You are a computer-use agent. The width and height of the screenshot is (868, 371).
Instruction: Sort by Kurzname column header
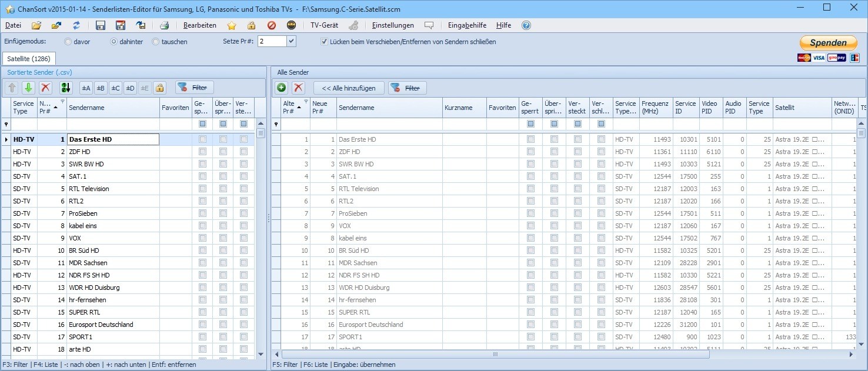pos(464,108)
